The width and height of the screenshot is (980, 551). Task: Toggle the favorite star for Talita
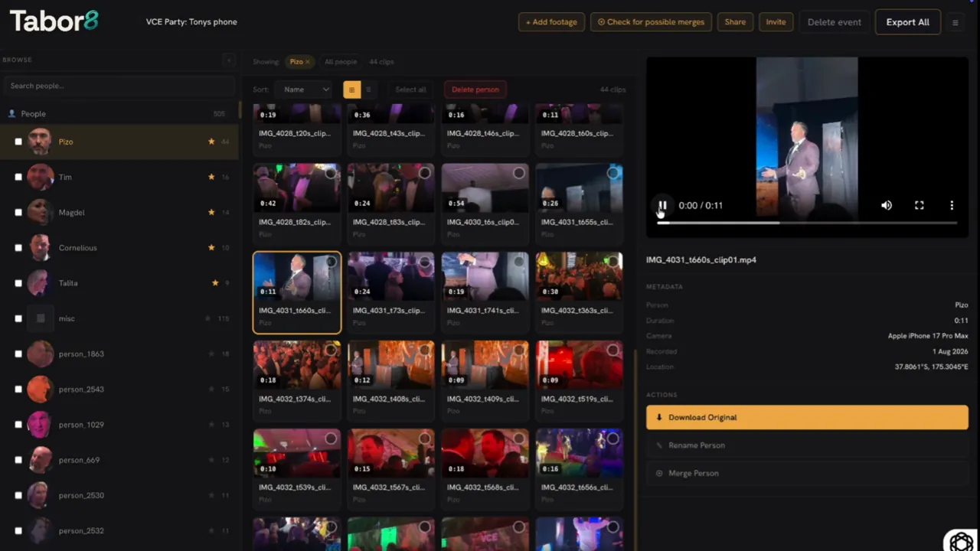click(215, 283)
